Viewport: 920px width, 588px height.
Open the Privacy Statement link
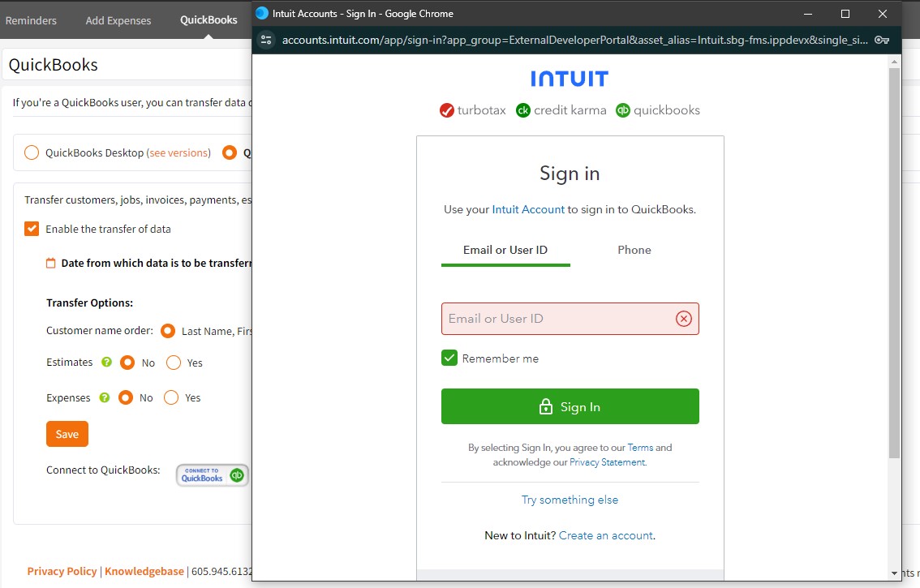pyautogui.click(x=608, y=462)
